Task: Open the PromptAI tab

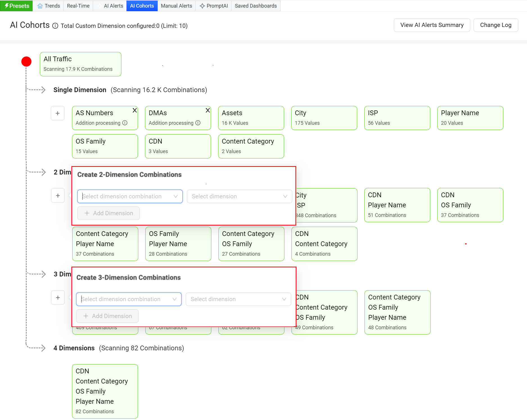Action: click(x=214, y=6)
